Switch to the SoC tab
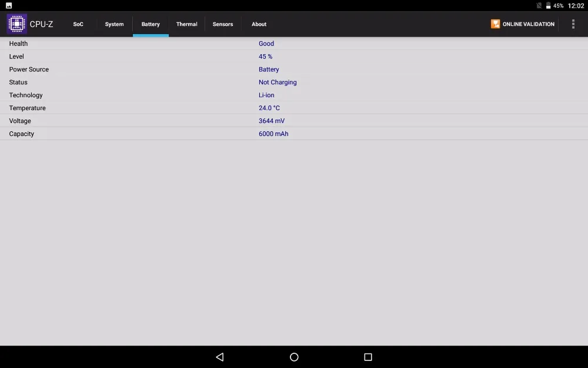Screen dimensions: 588x368 tap(78, 24)
